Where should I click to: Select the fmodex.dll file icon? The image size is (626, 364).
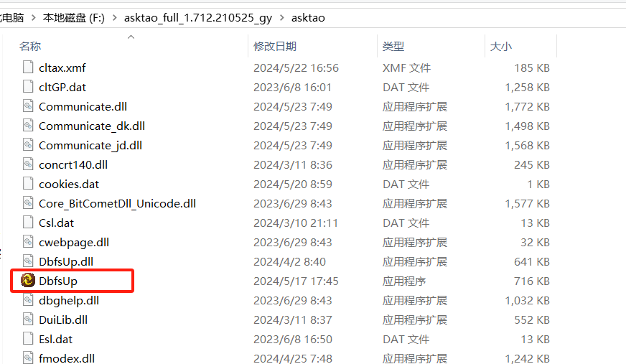pos(28,358)
